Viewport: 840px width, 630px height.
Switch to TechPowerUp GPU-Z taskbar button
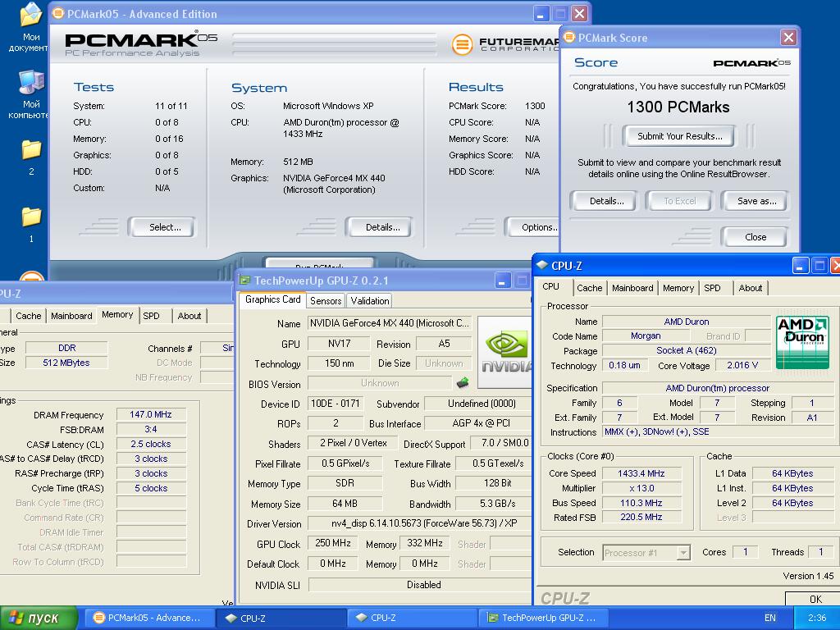542,618
